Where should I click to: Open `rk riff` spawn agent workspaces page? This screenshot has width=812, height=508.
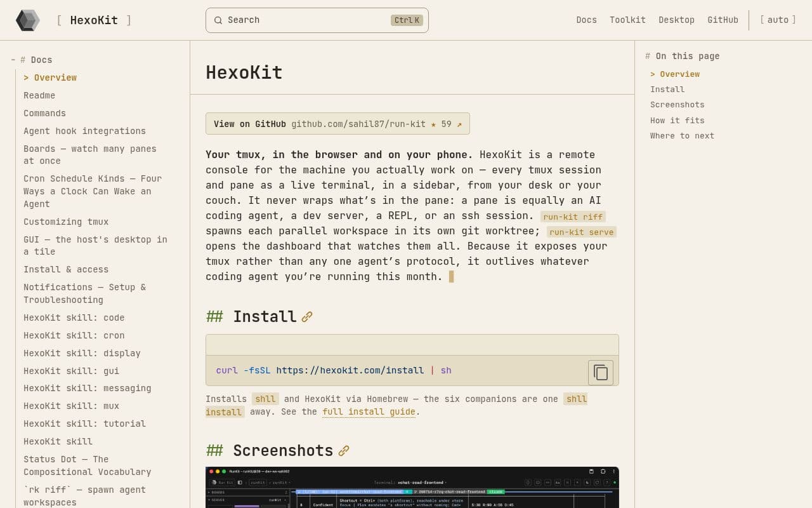[x=84, y=496]
